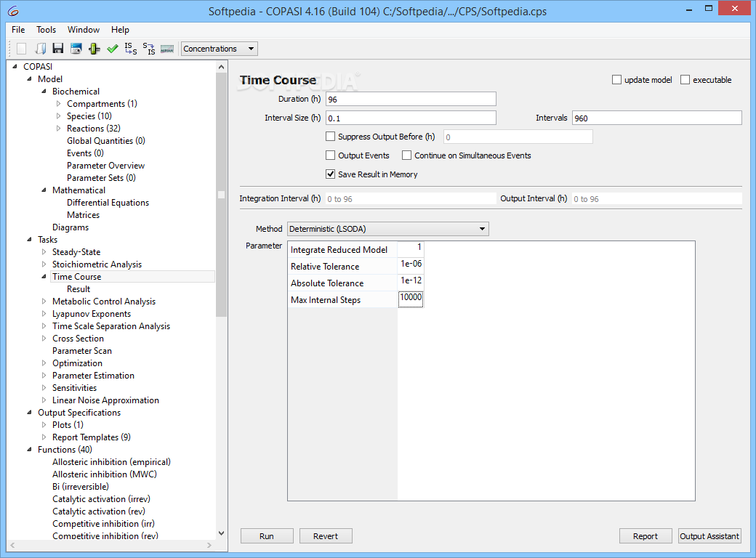Click the Relative Tolerance value 1e-06
This screenshot has width=756, height=558.
click(411, 265)
